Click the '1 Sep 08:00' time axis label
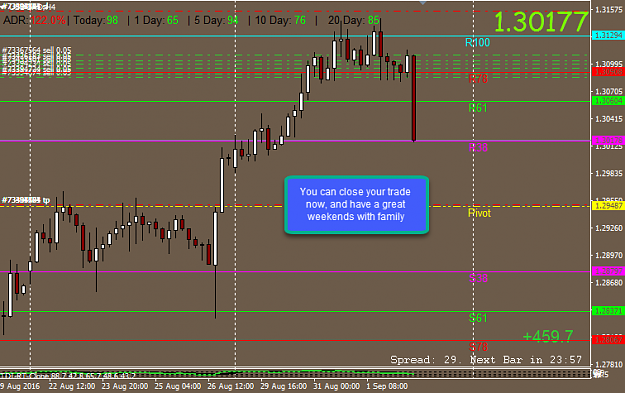 [387, 386]
